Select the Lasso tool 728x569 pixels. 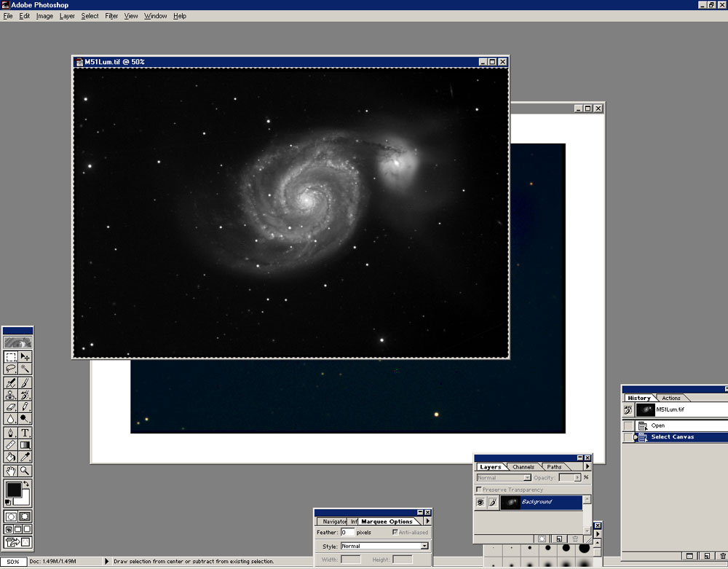(11, 369)
